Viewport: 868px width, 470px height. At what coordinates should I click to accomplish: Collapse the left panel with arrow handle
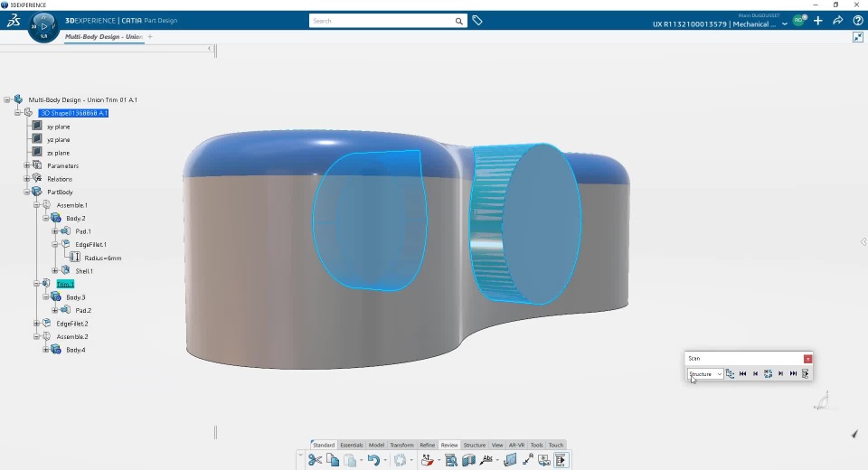coord(210,49)
